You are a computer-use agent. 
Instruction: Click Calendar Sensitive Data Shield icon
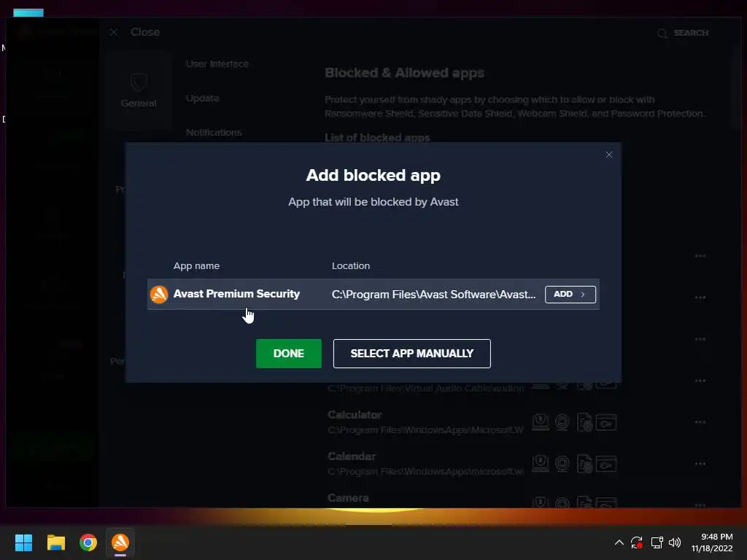584,464
